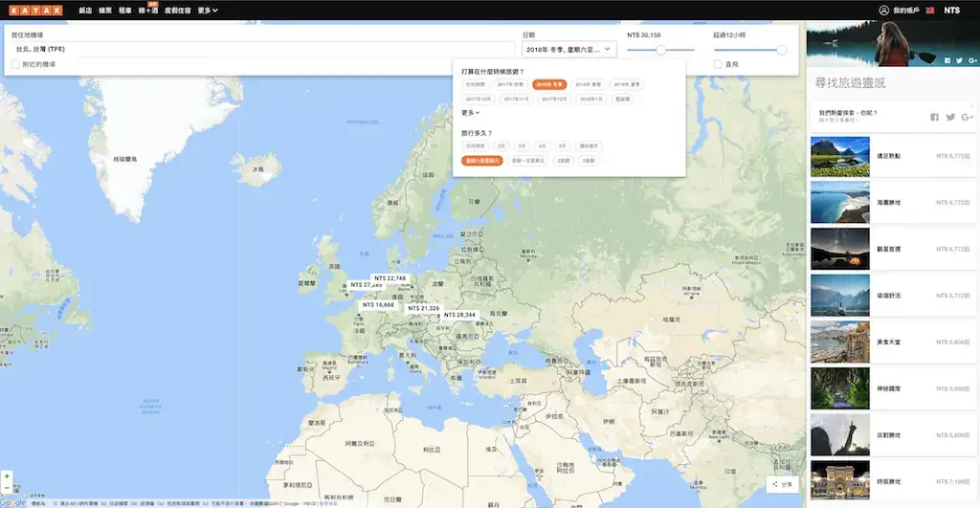Adjust the NT$ 30,159 budget slider handle
The height and width of the screenshot is (508, 980).
click(660, 50)
